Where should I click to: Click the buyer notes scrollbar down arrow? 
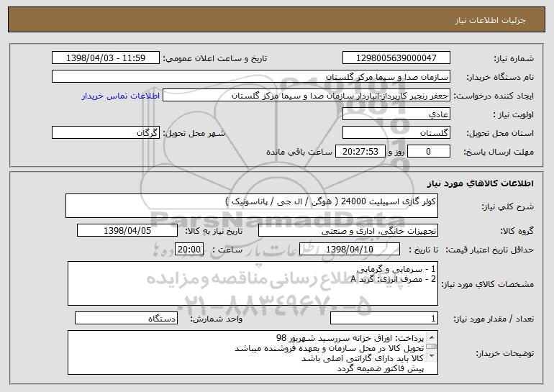click(432, 357)
